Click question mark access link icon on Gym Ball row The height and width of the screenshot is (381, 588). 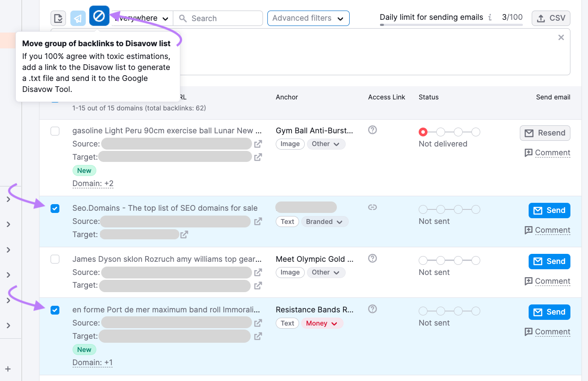click(372, 130)
